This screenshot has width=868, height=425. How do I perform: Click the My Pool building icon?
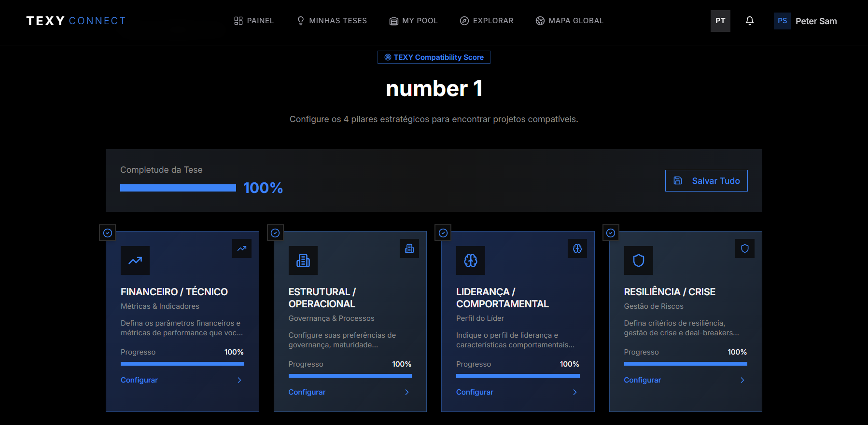[394, 21]
